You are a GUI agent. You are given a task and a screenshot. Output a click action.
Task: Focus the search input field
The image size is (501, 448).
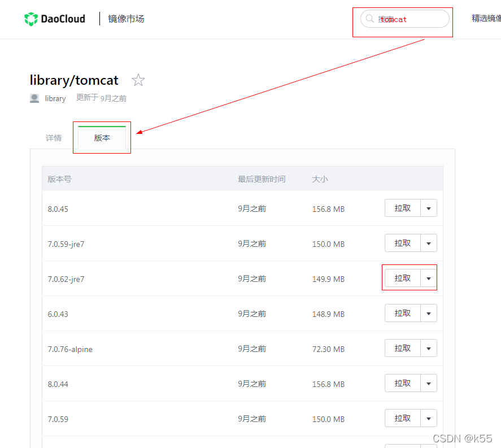[x=405, y=19]
